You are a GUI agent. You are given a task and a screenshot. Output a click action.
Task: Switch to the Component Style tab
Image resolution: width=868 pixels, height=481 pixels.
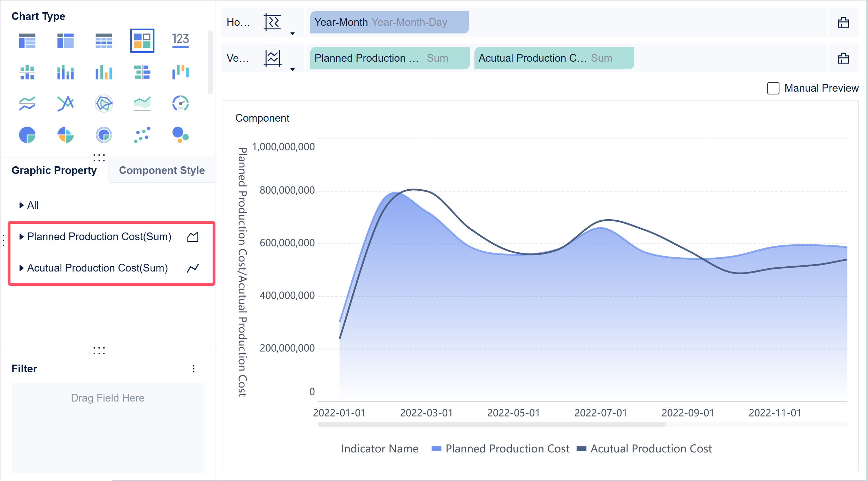point(162,170)
